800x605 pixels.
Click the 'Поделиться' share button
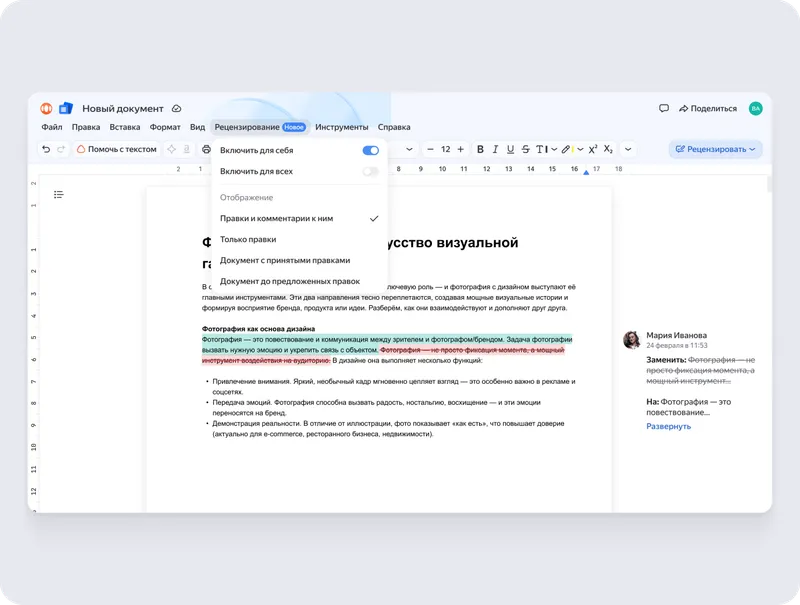708,108
